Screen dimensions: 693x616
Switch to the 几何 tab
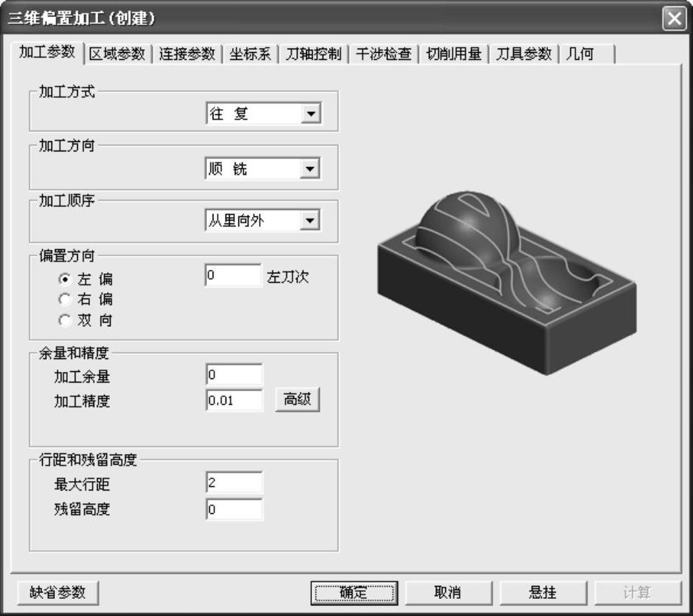580,54
